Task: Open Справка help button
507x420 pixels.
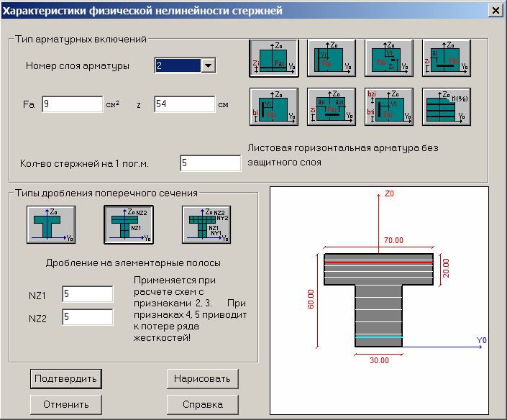Action: [x=202, y=404]
